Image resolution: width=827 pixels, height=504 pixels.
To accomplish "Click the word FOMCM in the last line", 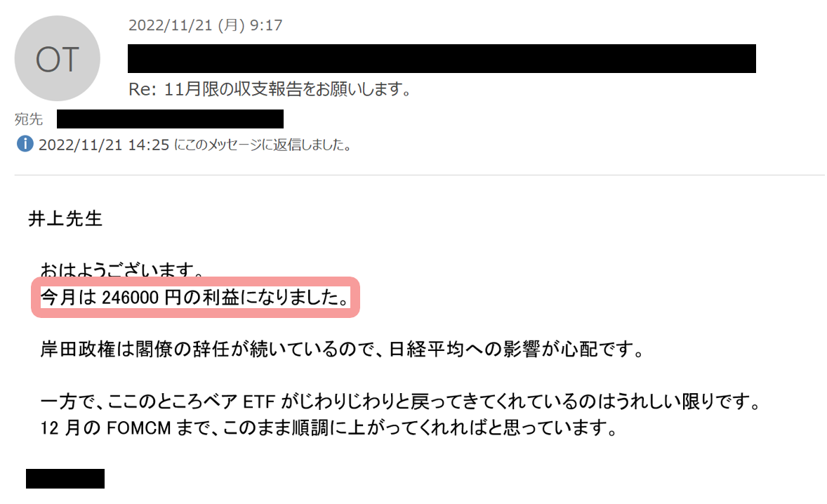I will pos(139,428).
